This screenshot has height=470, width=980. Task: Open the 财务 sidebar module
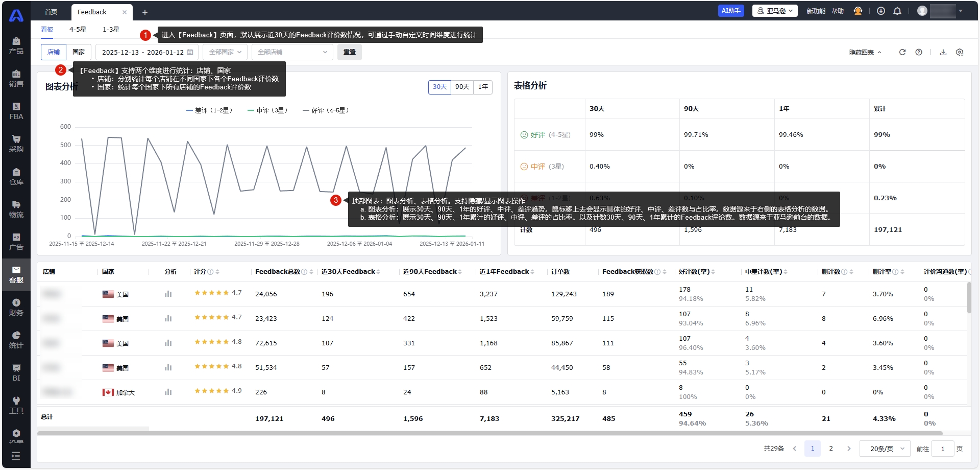point(16,307)
